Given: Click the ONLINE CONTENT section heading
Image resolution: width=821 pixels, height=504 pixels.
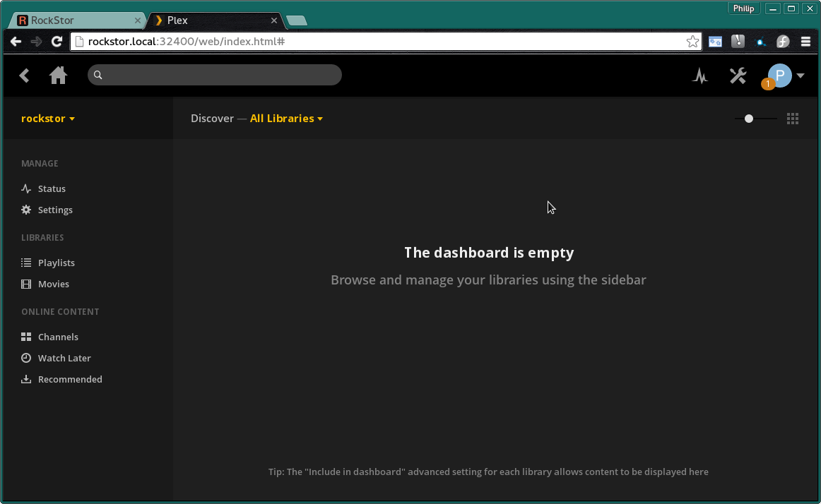Looking at the screenshot, I should [x=60, y=312].
